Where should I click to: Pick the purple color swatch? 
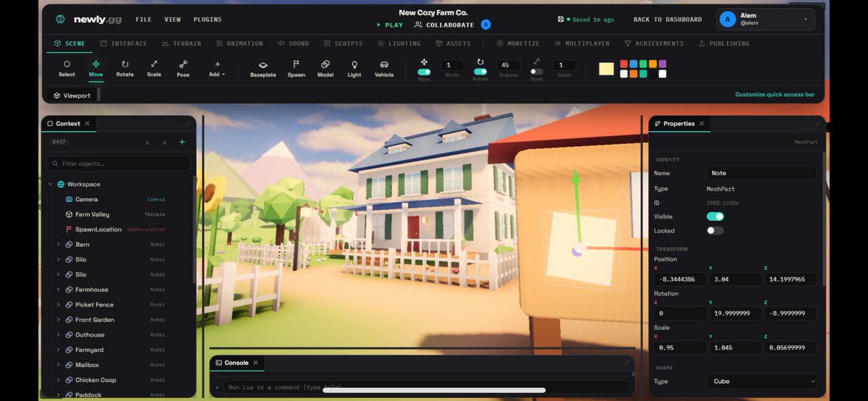point(662,64)
